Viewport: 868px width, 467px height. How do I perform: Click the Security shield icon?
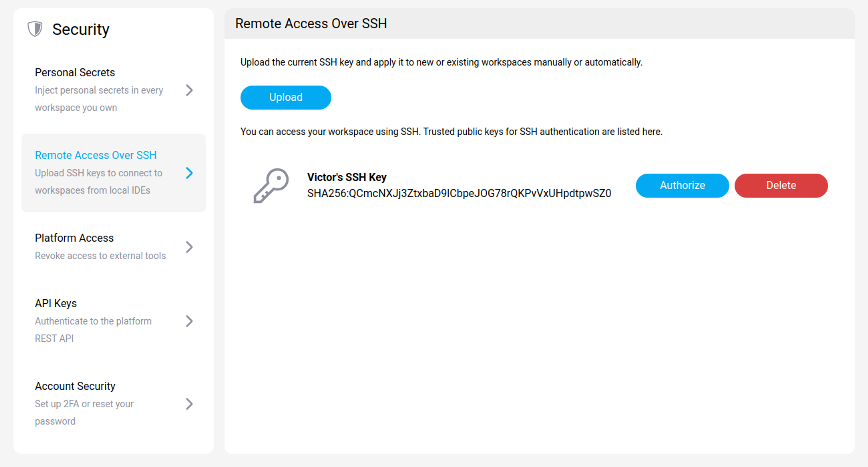click(x=35, y=29)
